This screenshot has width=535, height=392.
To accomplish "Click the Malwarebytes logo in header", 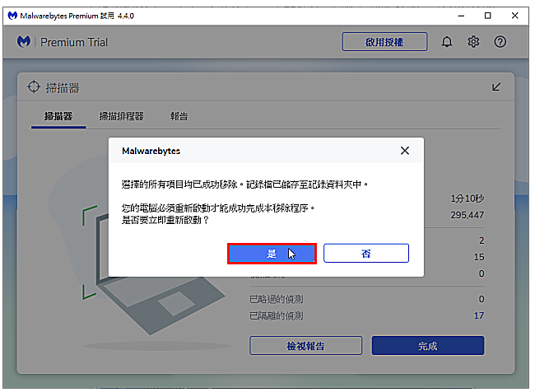I will tap(24, 42).
